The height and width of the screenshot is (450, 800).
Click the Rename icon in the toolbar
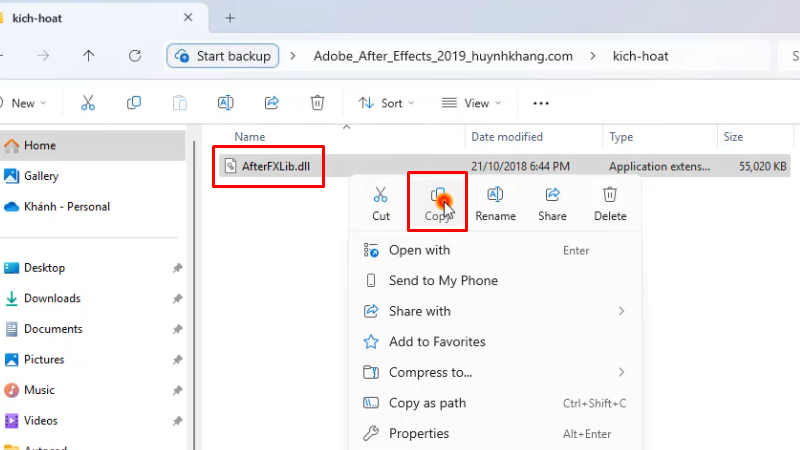pyautogui.click(x=226, y=103)
